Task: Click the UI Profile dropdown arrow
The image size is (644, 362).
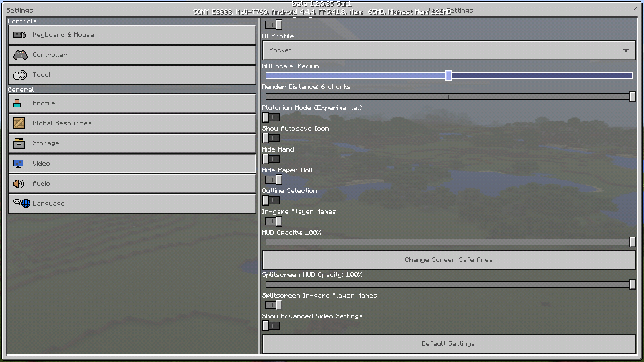Action: (x=626, y=50)
